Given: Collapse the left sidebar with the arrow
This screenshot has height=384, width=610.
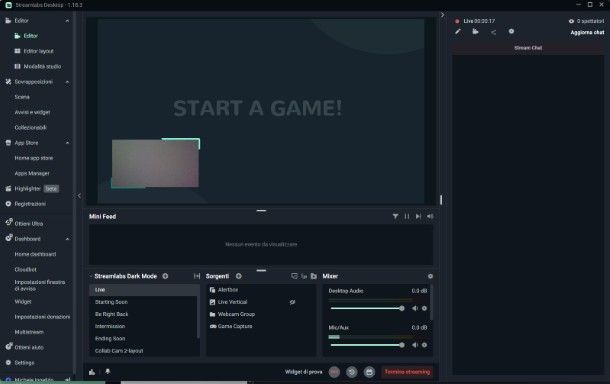Looking at the screenshot, I should tap(79, 196).
